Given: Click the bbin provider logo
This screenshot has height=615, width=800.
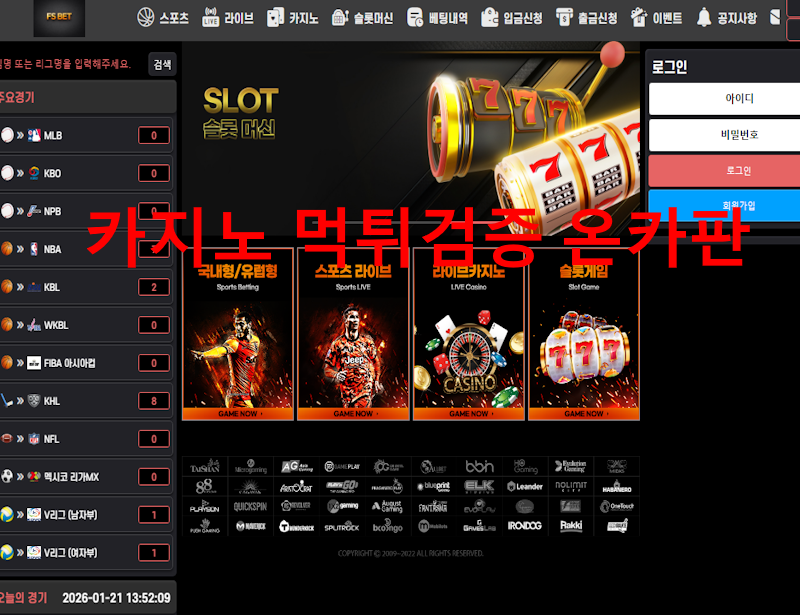Looking at the screenshot, I should tap(480, 466).
